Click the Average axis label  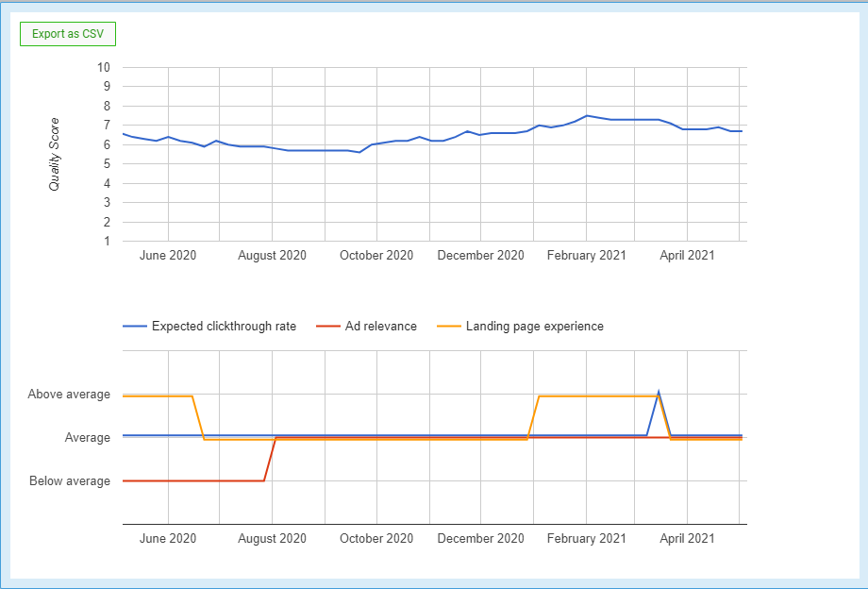click(x=87, y=438)
